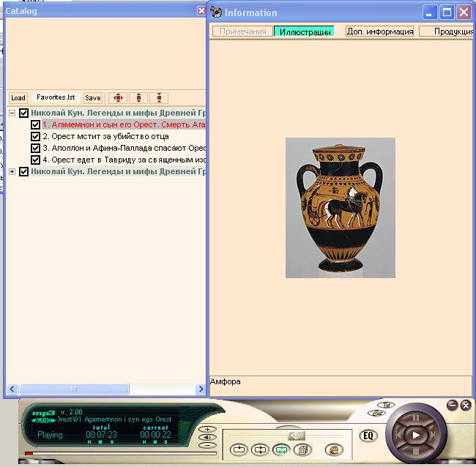The height and width of the screenshot is (467, 476).
Task: Click the select-all four-arrow icon in Catalog
Action: [x=118, y=97]
